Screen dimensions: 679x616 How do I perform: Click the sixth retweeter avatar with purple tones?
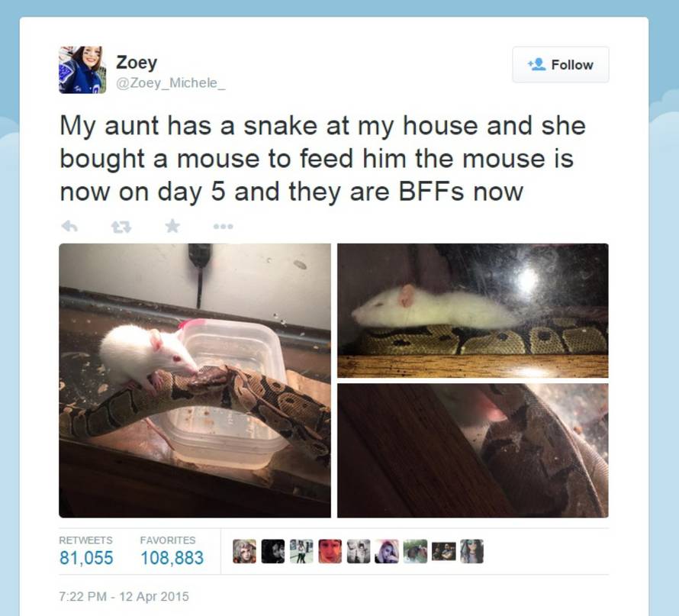point(387,551)
